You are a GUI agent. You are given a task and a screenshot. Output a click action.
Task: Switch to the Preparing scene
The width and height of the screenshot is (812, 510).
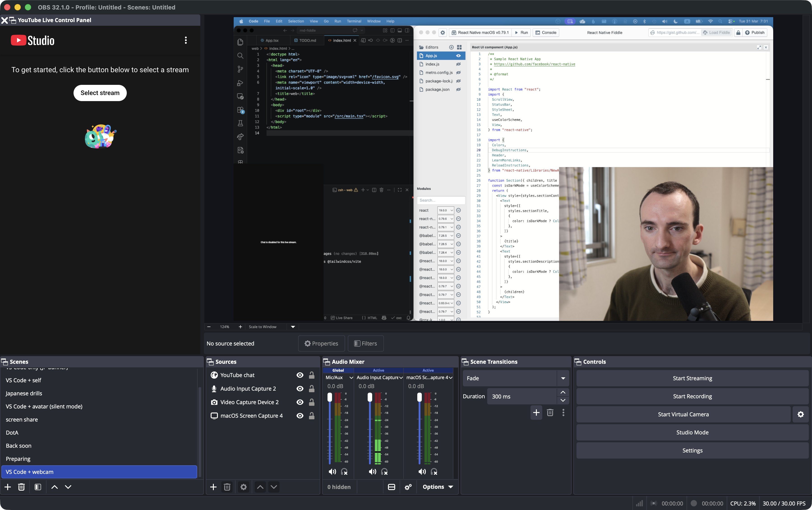point(99,459)
